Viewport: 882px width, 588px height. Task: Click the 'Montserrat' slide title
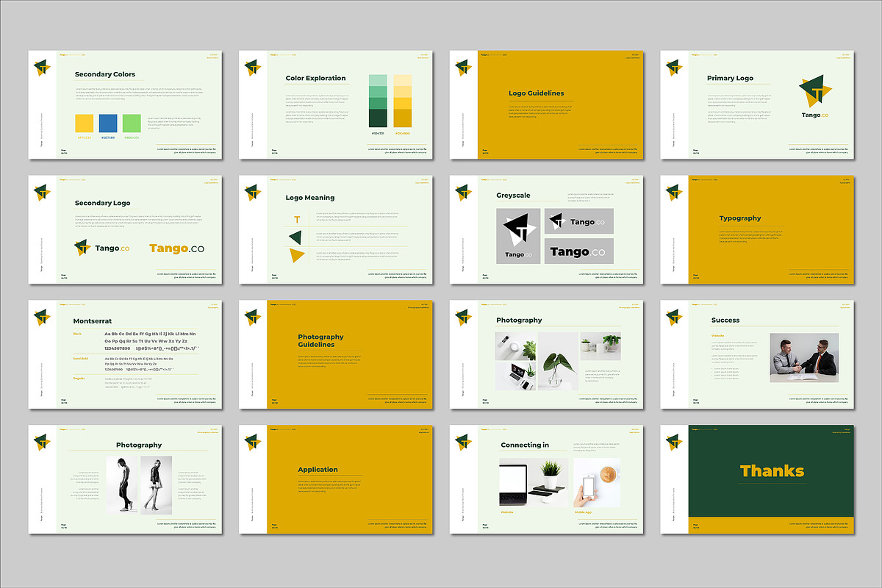[x=93, y=321]
